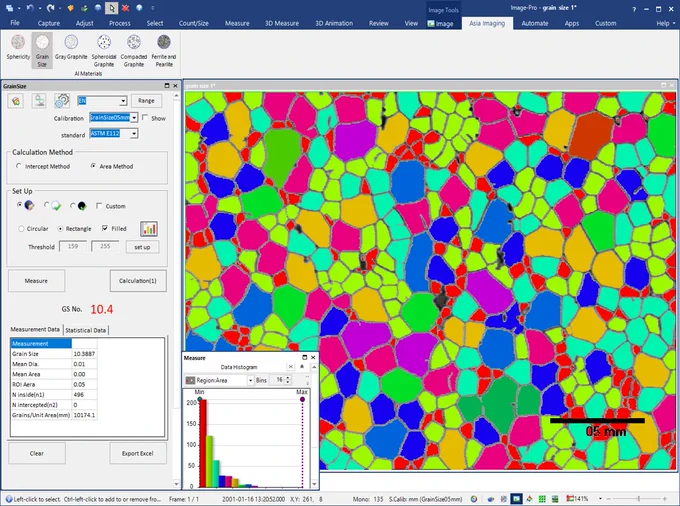
Task: Click the pin icon in Measure histogram toolbar
Action: [x=302, y=367]
